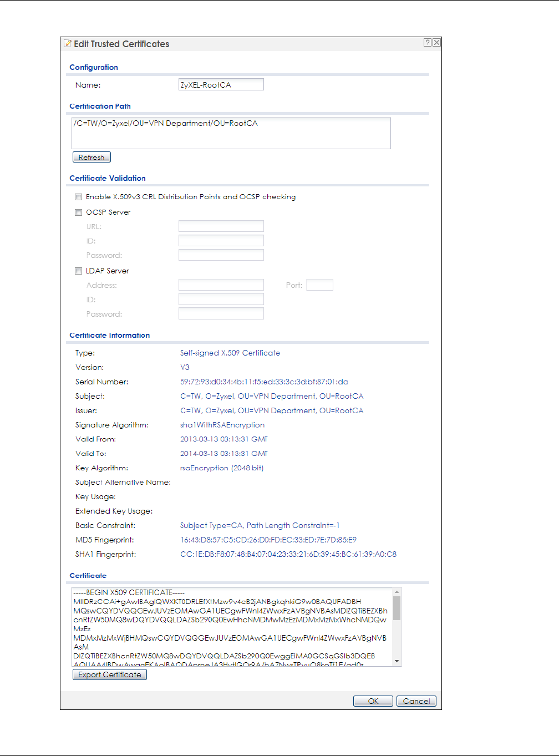Image resolution: width=559 pixels, height=756 pixels.
Task: Click the rsaEncryption (2048 bit) value
Action: pos(222,468)
